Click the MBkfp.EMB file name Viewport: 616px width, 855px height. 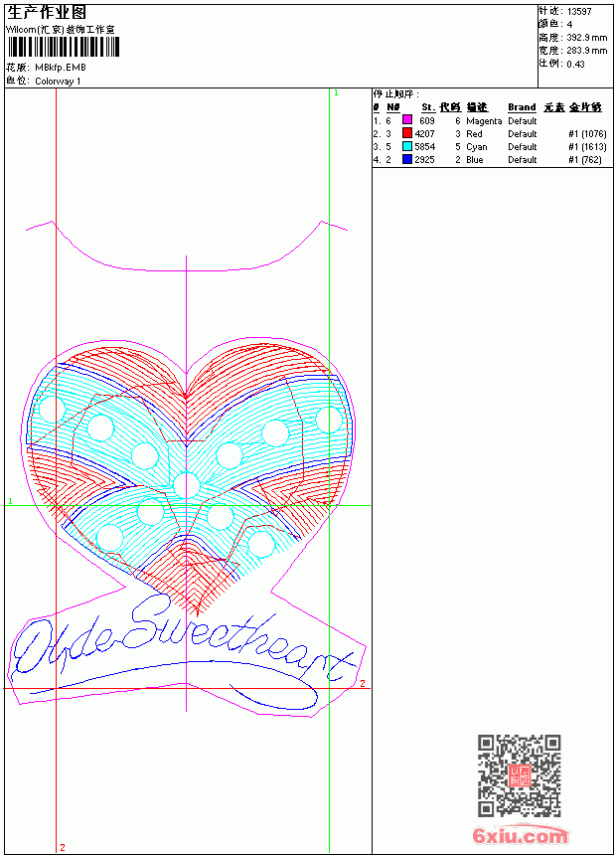click(x=61, y=68)
